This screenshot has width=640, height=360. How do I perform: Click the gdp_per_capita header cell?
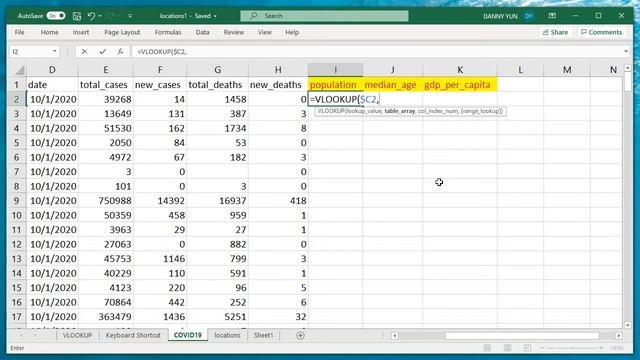tap(460, 84)
